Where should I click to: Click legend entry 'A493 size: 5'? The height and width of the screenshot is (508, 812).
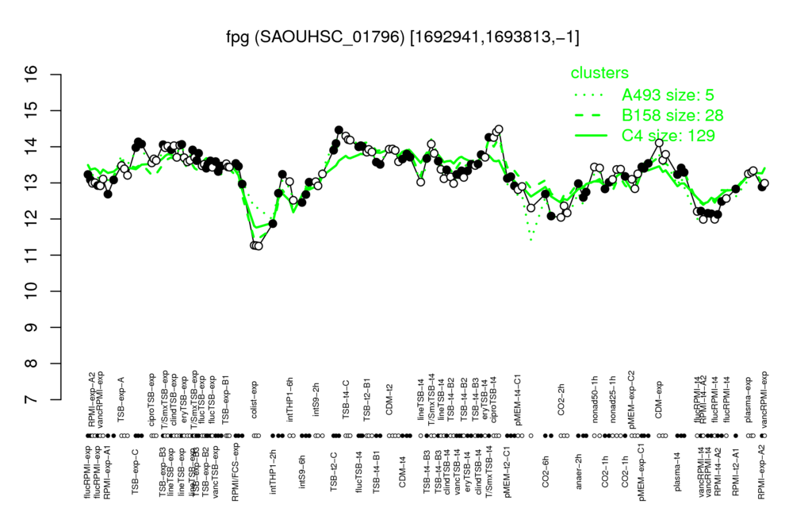[668, 95]
